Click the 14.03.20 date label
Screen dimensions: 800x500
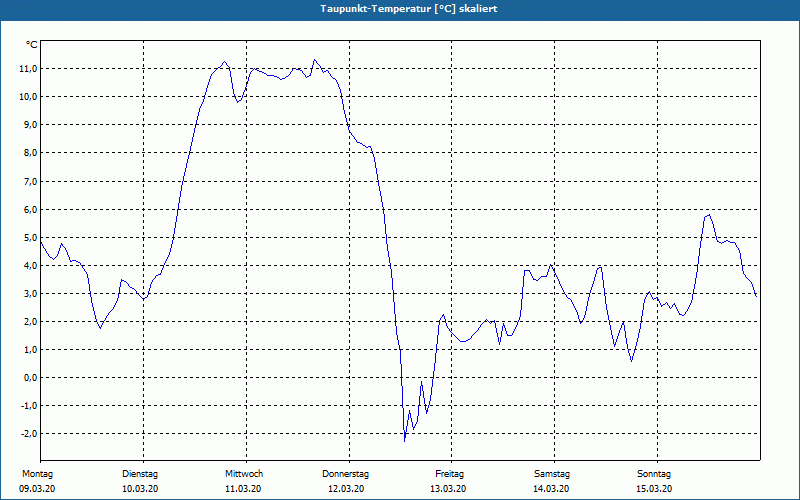(551, 489)
